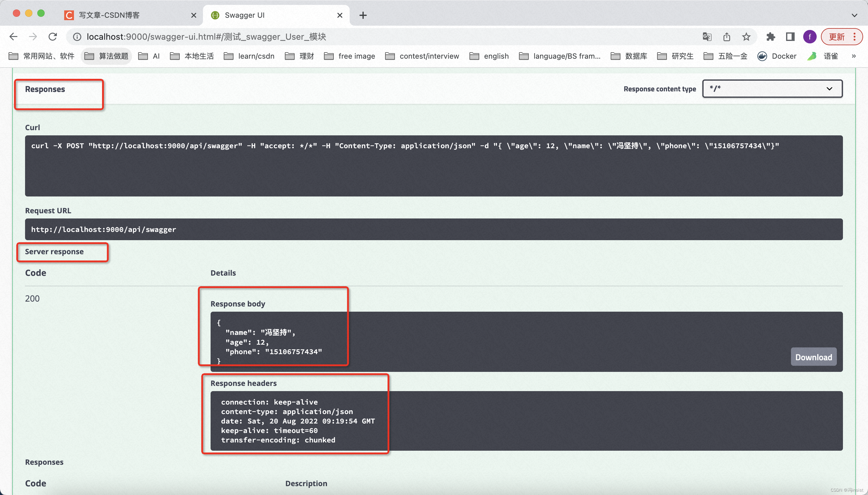Click the back navigation arrow

coord(13,37)
